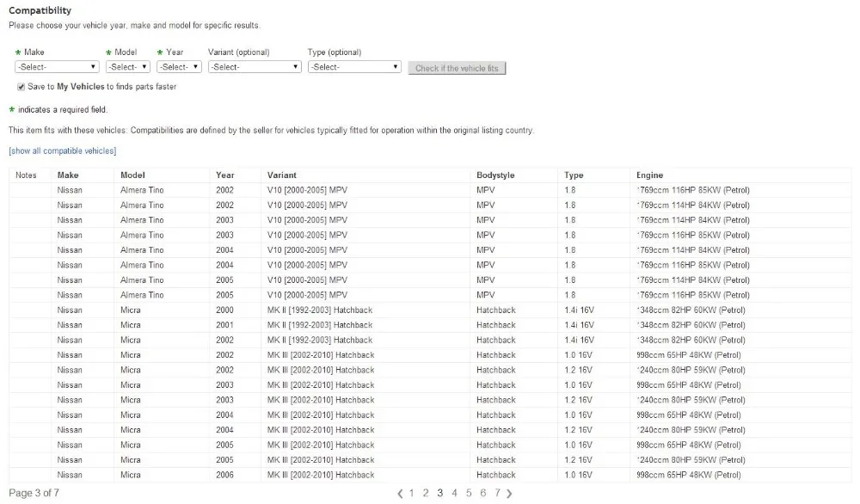Select Micra 2001 row year cell
Viewport: 860px width, 504px height.
tap(224, 324)
